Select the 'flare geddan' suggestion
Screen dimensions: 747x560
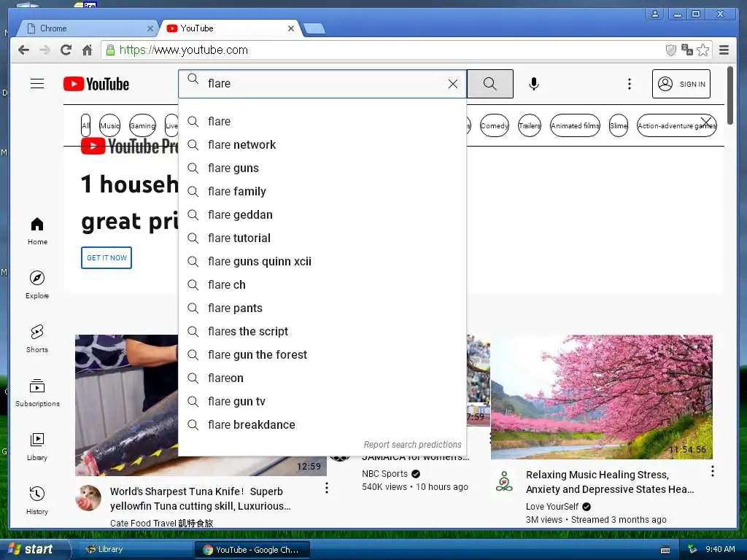pyautogui.click(x=322, y=215)
